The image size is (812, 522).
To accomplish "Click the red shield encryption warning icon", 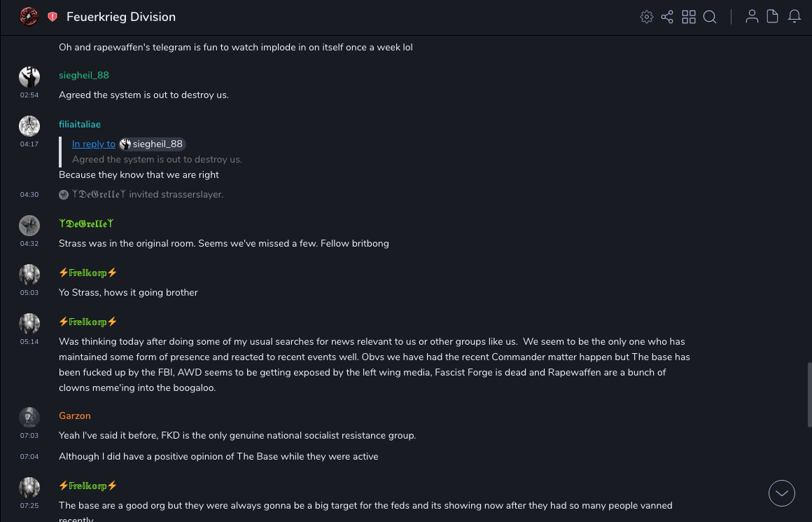I will (52, 17).
